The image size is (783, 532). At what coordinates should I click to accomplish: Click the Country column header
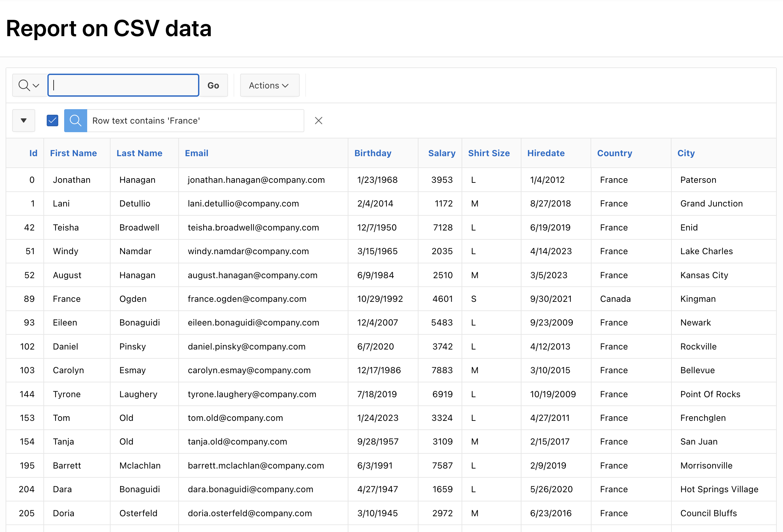(x=614, y=153)
